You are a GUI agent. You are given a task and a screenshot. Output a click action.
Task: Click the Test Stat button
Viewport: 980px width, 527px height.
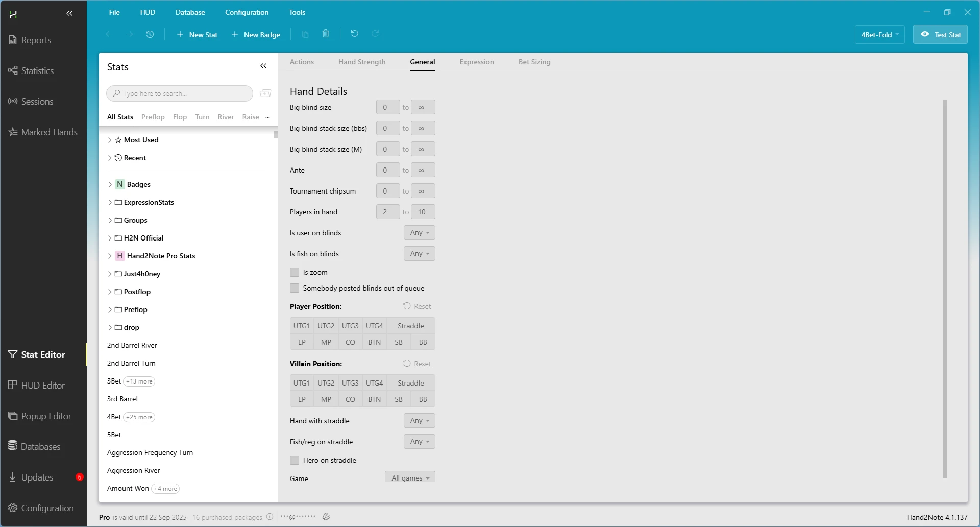tap(940, 35)
